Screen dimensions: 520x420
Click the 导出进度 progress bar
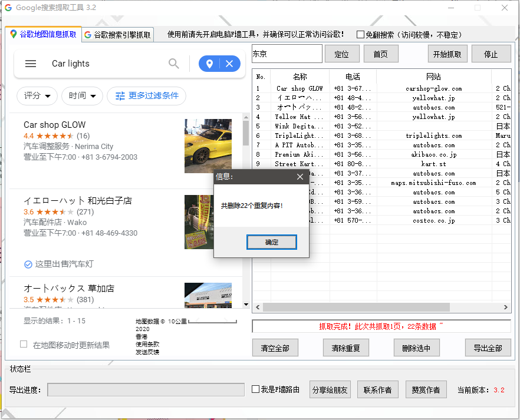(146, 389)
